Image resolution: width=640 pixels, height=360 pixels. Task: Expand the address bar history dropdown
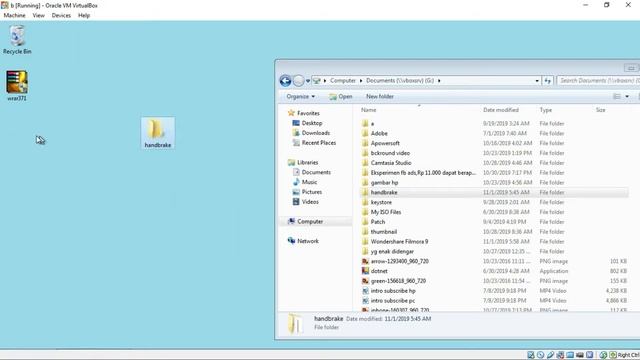[x=537, y=81]
